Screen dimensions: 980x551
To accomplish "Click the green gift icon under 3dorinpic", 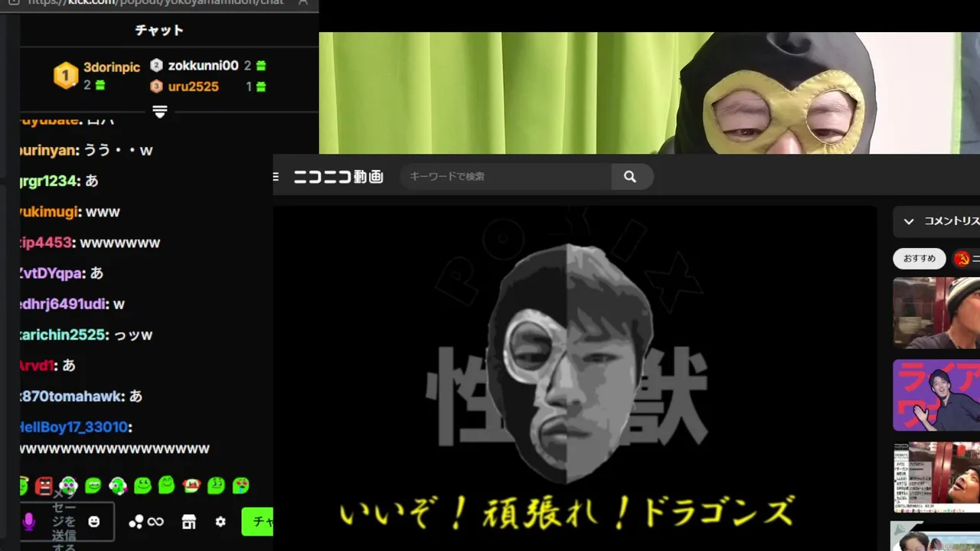I will (100, 85).
